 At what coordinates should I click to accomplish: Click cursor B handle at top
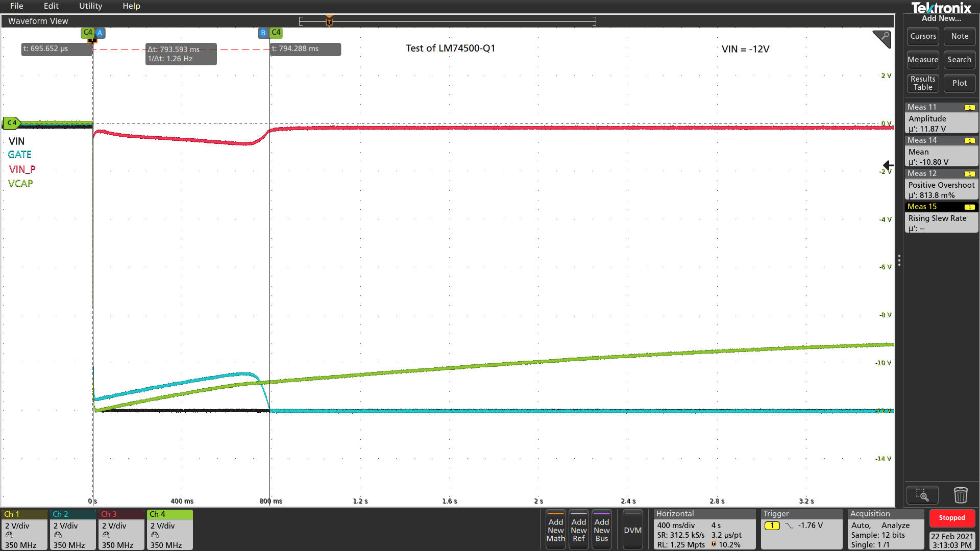263,33
